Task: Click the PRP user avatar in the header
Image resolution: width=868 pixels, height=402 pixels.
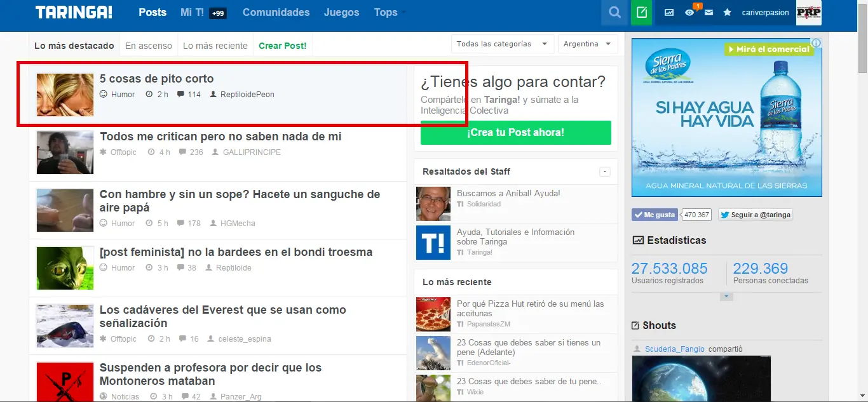Action: point(809,12)
